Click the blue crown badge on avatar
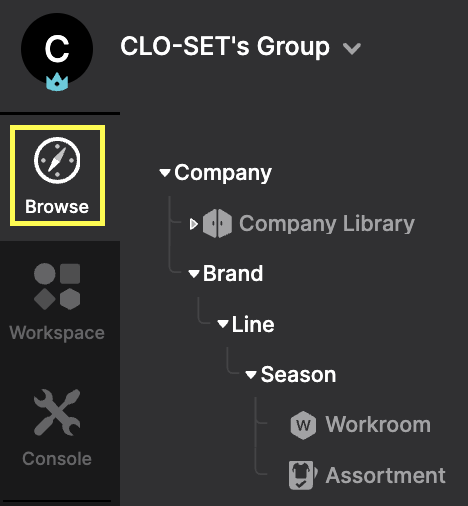This screenshot has width=468, height=506. pos(57,82)
